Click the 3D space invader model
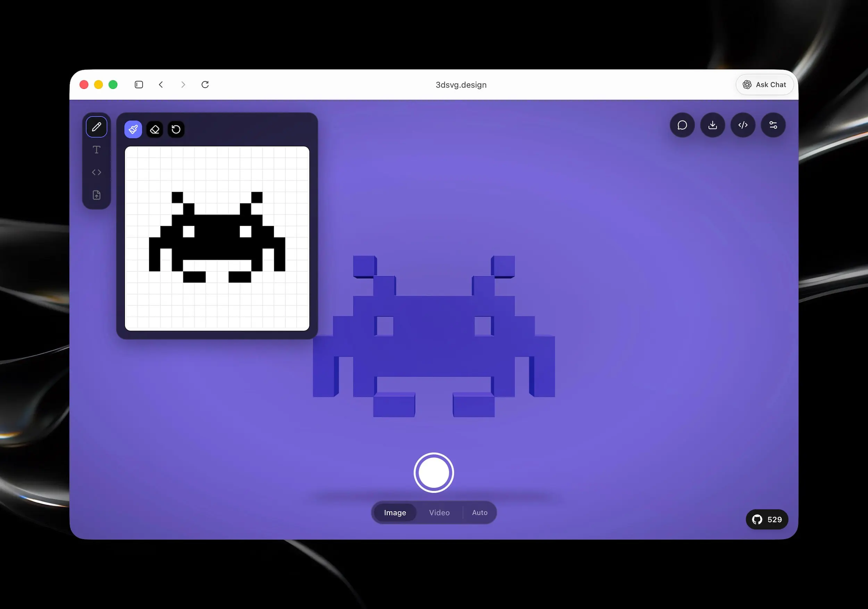 (x=434, y=336)
